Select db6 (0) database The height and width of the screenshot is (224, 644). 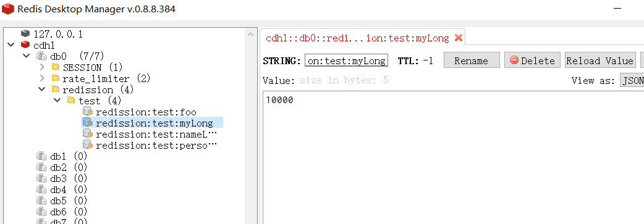pos(69,211)
